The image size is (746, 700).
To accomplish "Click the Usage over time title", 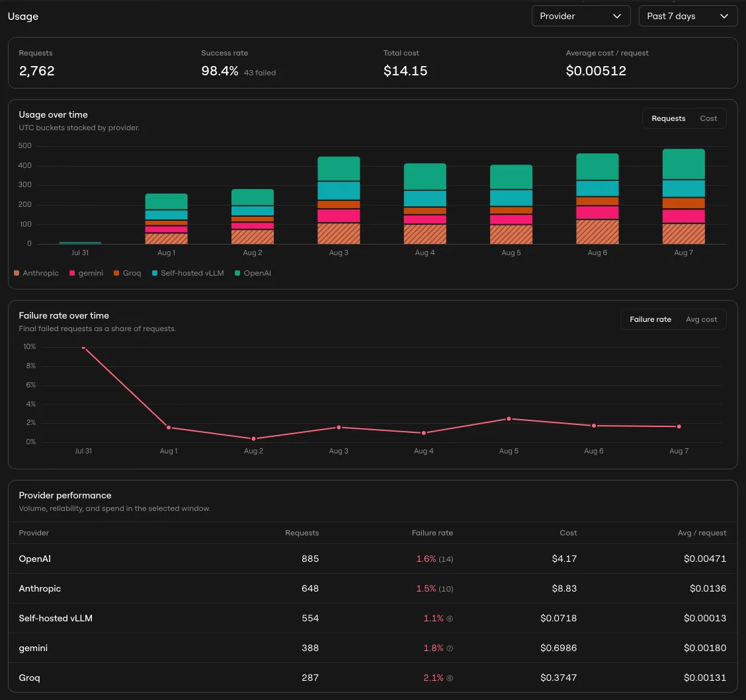I will coord(54,114).
